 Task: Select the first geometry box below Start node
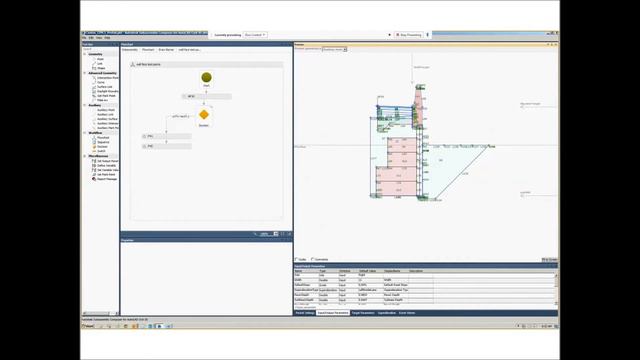(x=207, y=96)
